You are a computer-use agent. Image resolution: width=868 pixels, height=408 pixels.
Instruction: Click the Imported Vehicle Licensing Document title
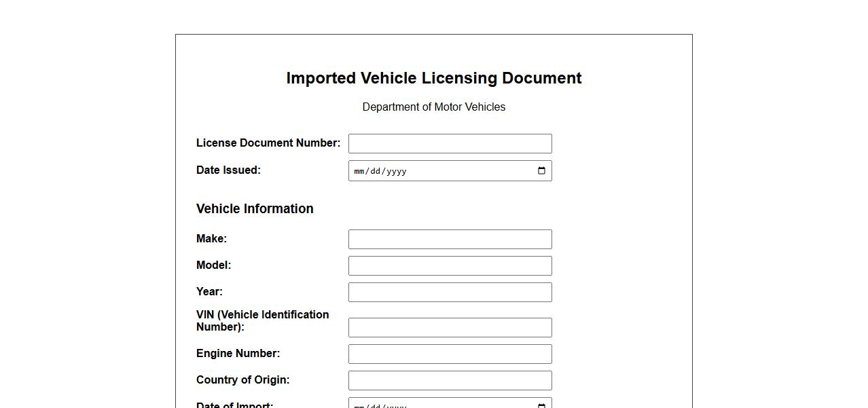pyautogui.click(x=433, y=78)
